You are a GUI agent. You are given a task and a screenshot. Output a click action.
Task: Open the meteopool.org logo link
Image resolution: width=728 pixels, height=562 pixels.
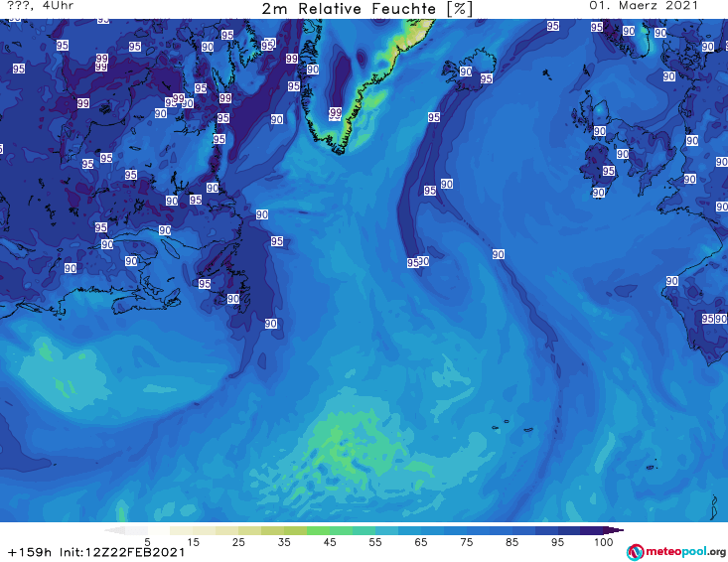pos(675,552)
